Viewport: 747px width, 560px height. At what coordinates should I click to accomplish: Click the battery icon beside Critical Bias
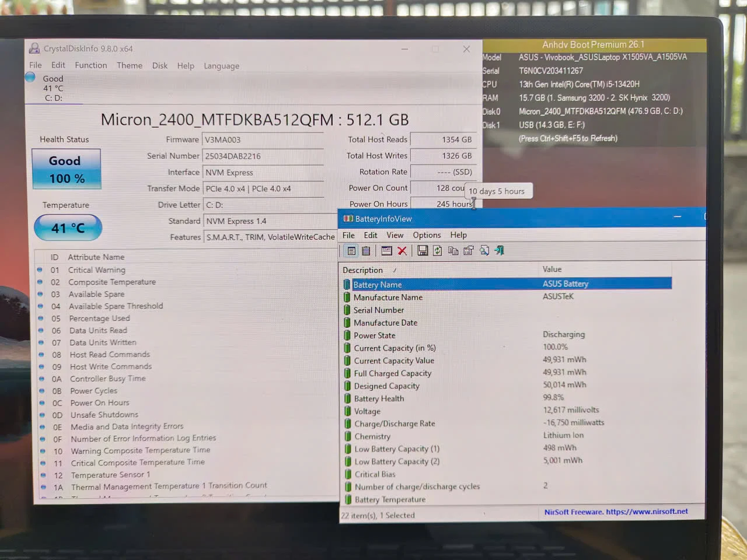(348, 474)
